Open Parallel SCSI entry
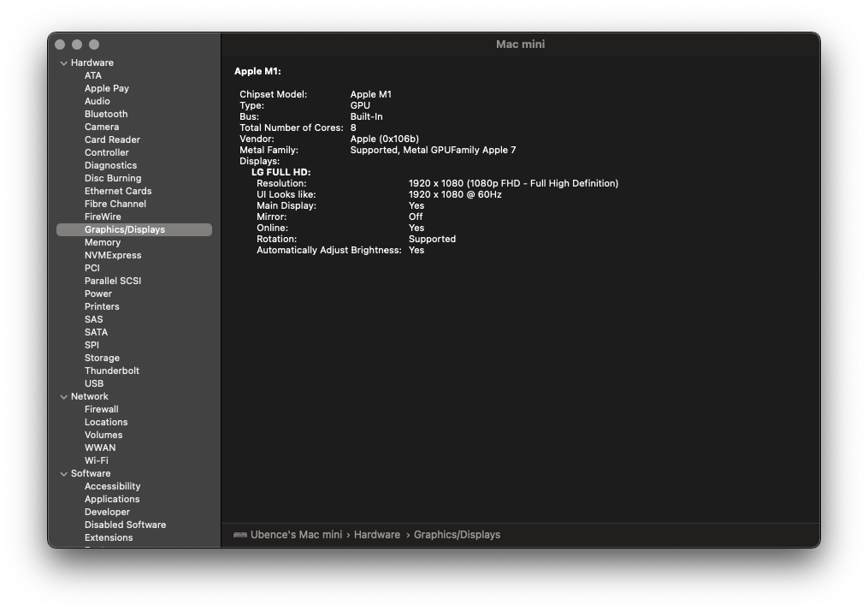Viewport: 868px width, 611px height. tap(113, 281)
